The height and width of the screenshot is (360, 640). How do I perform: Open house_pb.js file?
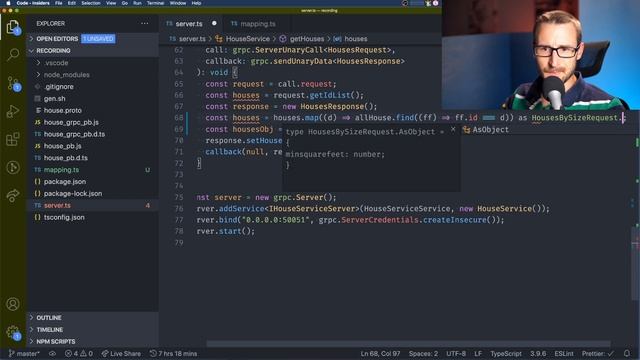point(62,146)
